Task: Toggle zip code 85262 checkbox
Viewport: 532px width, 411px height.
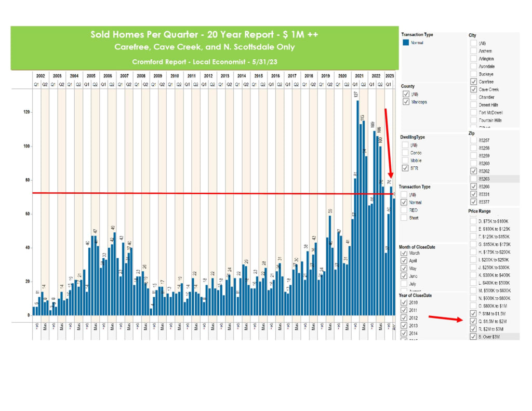Action: pyautogui.click(x=473, y=171)
